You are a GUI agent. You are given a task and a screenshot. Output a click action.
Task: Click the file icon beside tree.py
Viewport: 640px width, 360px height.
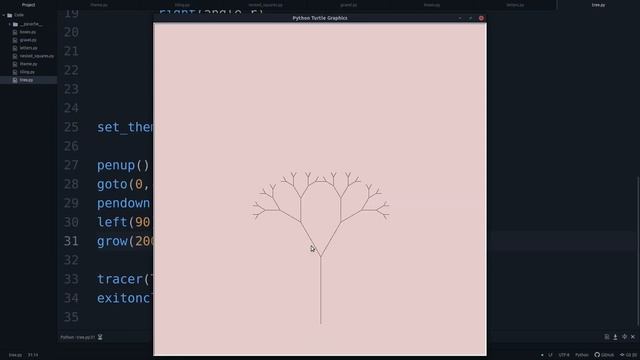click(15, 80)
